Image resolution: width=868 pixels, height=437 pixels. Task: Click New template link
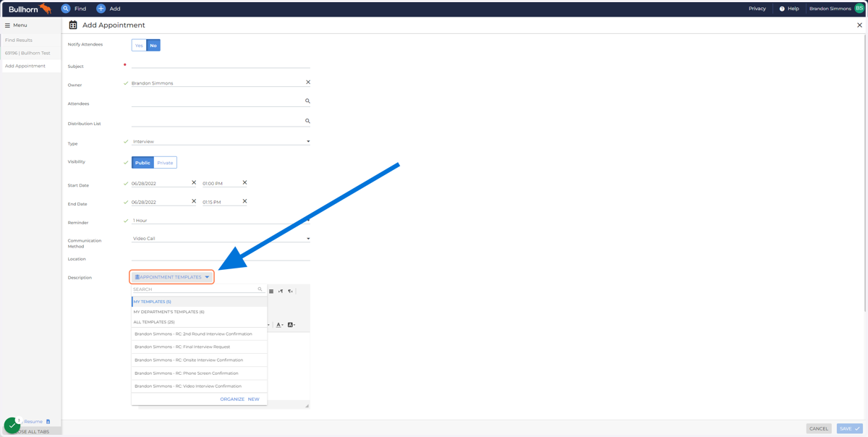tap(254, 399)
